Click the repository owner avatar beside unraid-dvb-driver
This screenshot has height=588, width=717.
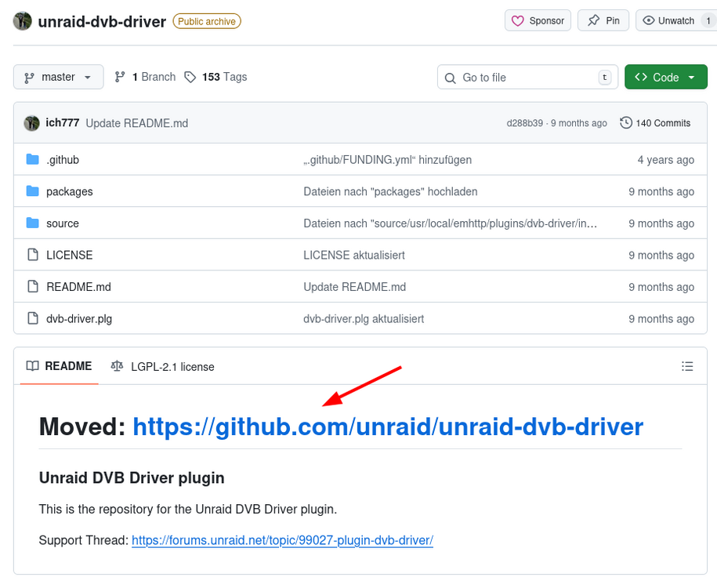click(23, 21)
